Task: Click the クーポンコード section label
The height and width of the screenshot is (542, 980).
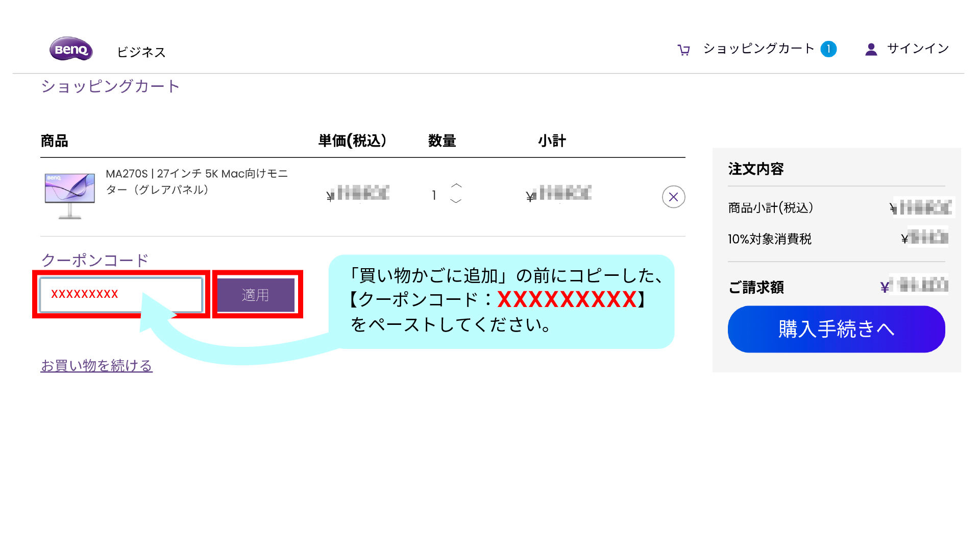Action: (x=95, y=260)
